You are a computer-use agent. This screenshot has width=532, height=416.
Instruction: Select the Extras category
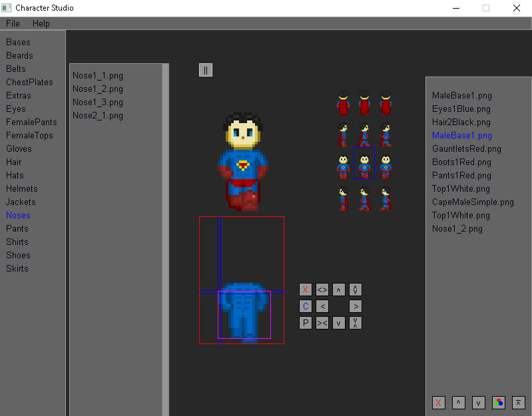(x=19, y=95)
